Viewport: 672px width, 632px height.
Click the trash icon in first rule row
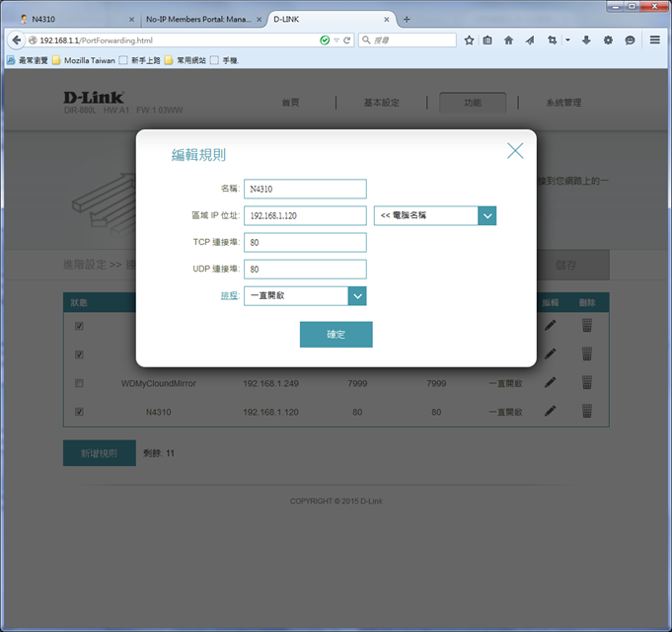point(587,326)
